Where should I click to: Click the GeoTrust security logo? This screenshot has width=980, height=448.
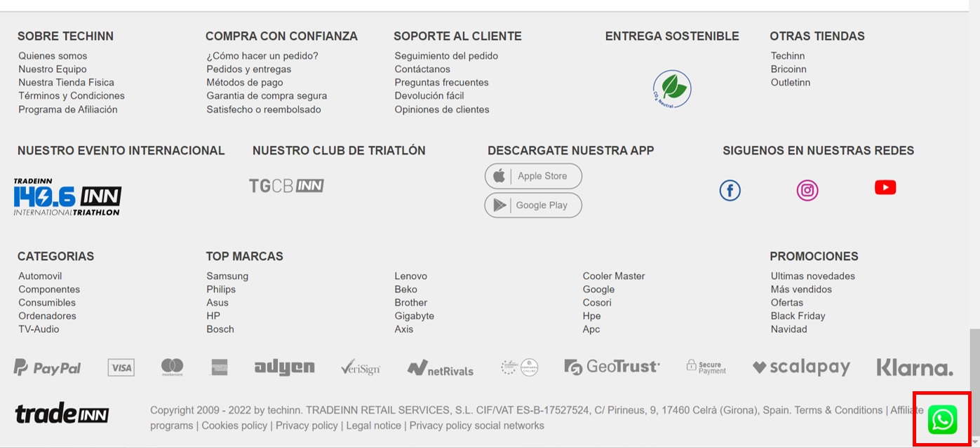coord(610,365)
